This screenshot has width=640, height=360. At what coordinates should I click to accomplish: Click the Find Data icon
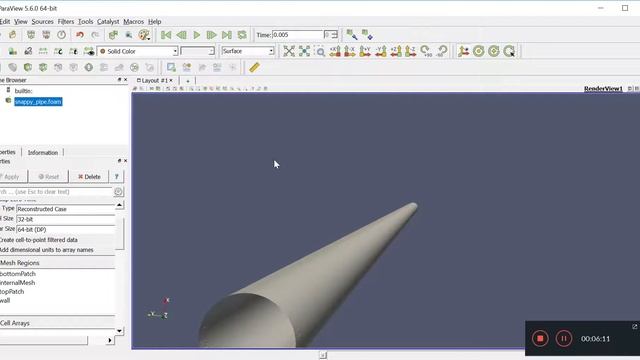[x=129, y=35]
